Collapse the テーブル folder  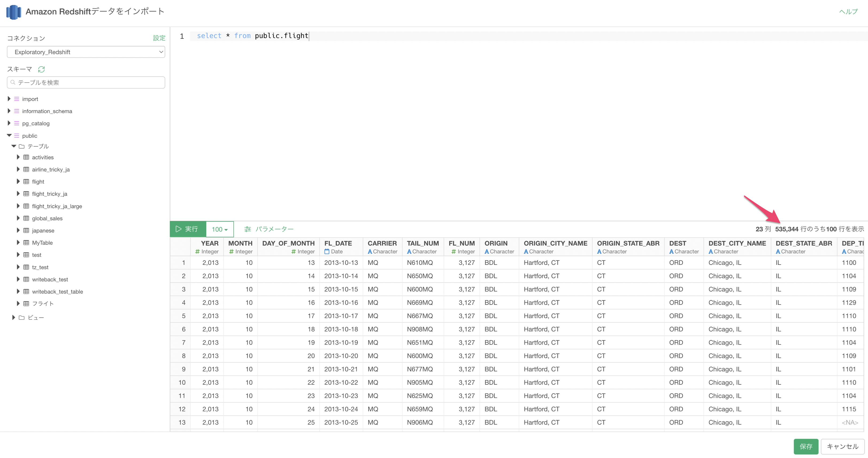point(14,146)
